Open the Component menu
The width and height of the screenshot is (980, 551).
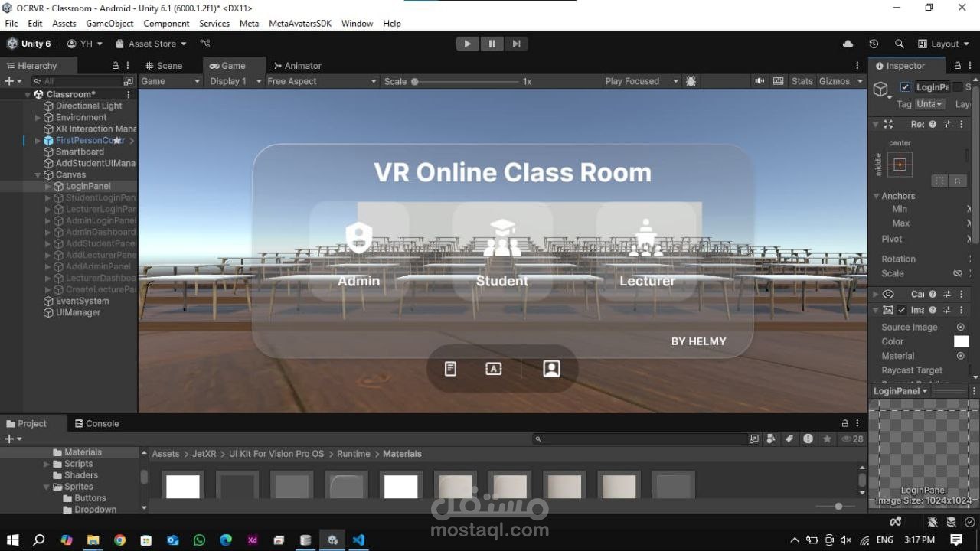tap(166, 24)
